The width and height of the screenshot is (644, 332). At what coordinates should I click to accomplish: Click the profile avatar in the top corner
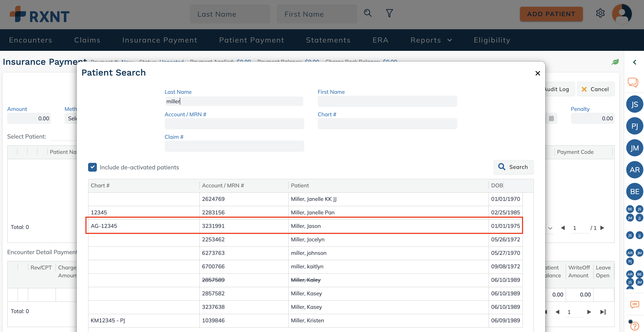(x=622, y=14)
